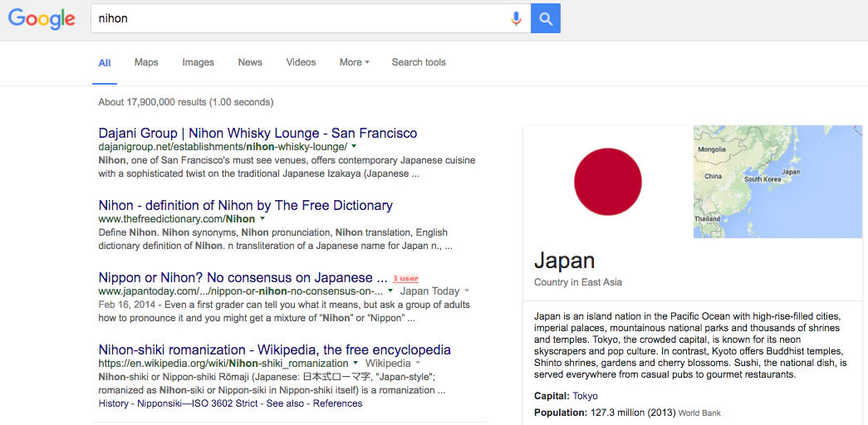Start voice search with microphone icon

[x=516, y=19]
